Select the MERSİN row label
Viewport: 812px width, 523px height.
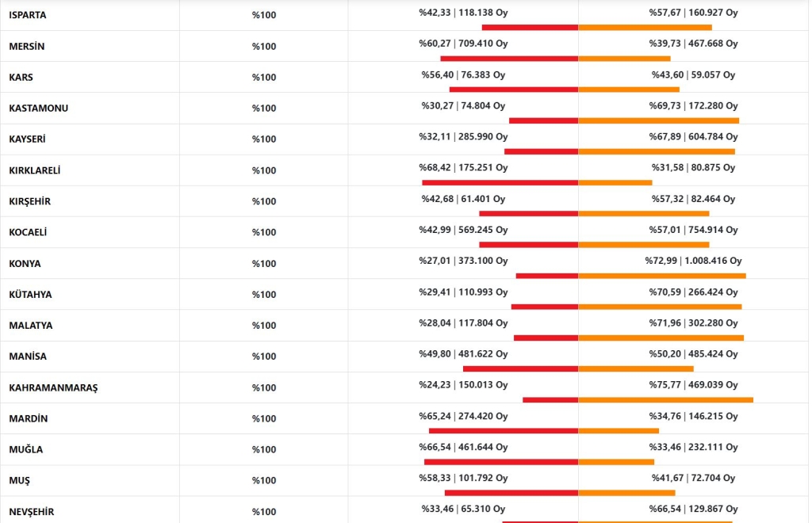click(x=27, y=46)
